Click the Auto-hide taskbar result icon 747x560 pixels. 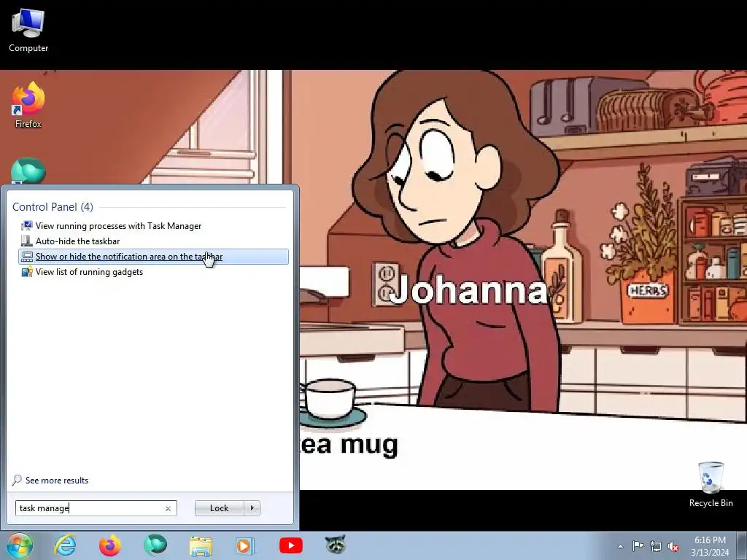tap(27, 241)
